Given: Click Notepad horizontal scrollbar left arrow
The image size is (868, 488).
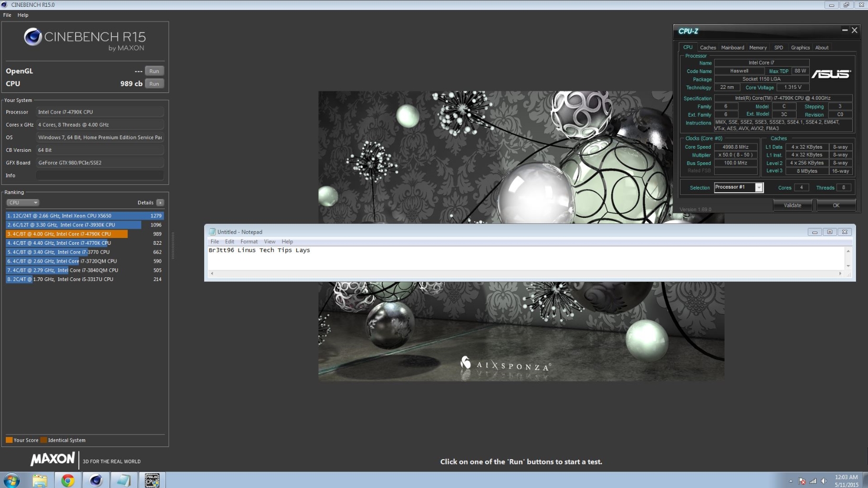Looking at the screenshot, I should point(212,274).
